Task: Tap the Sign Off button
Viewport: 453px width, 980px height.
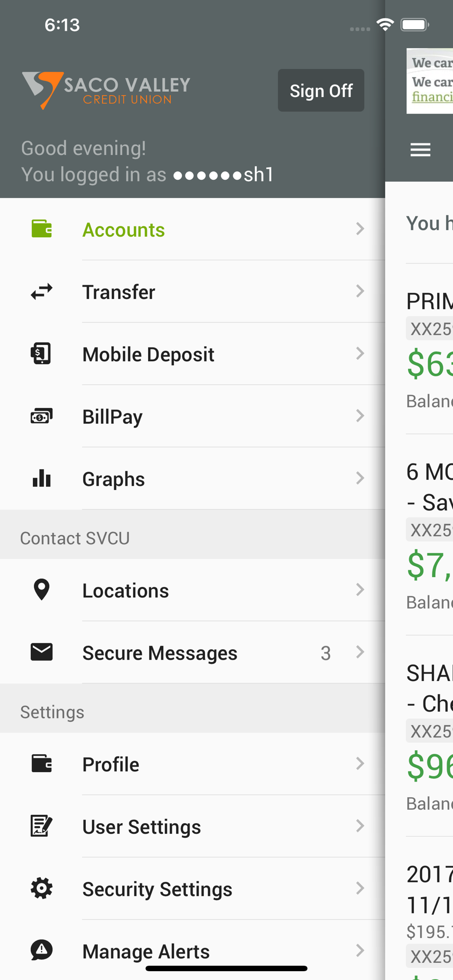Action: click(x=321, y=90)
